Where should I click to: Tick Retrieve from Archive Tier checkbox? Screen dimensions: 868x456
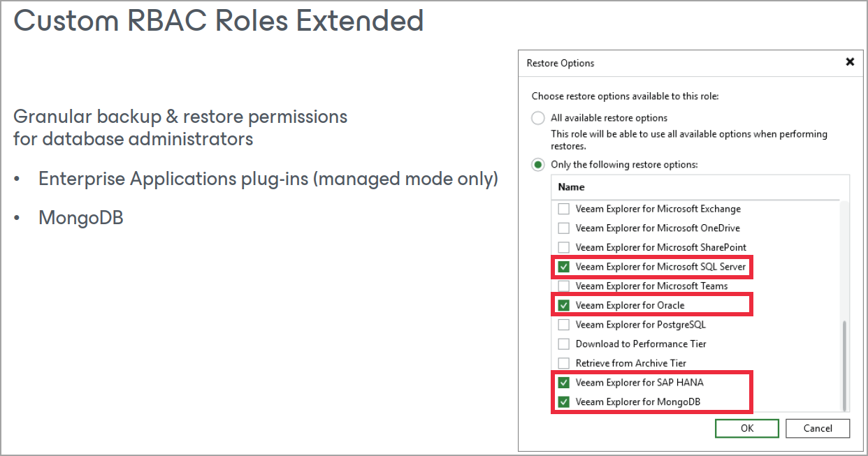coord(564,363)
